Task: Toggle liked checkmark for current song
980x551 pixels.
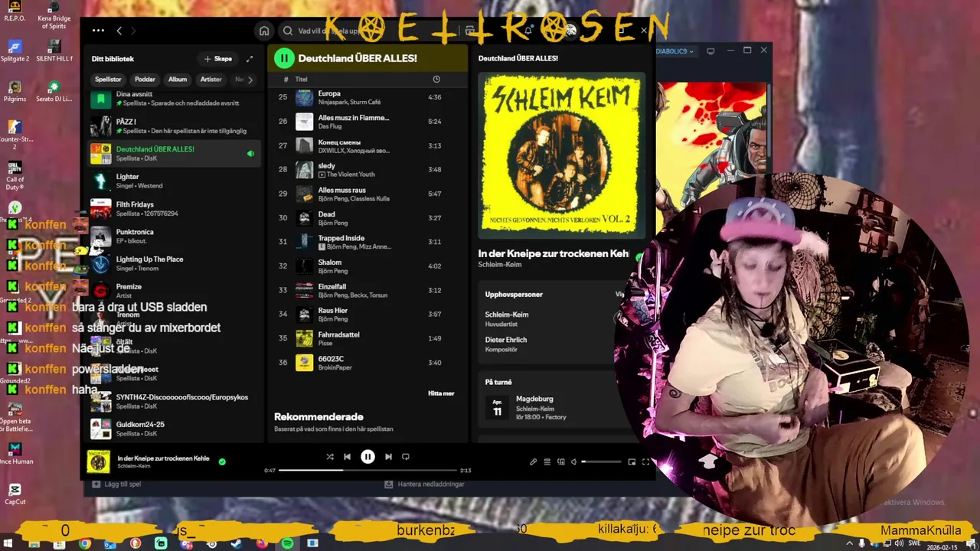Action: 222,461
